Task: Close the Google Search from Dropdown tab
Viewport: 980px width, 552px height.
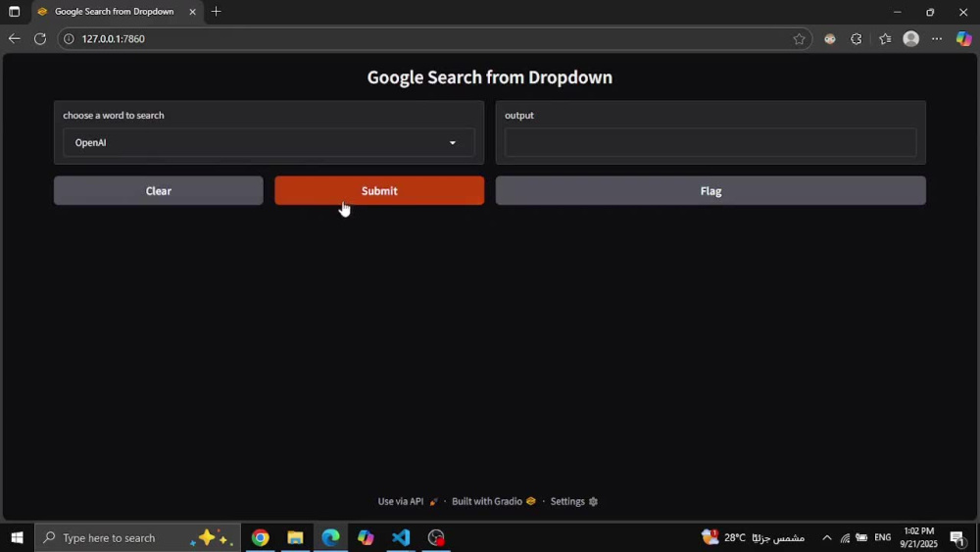Action: click(192, 11)
